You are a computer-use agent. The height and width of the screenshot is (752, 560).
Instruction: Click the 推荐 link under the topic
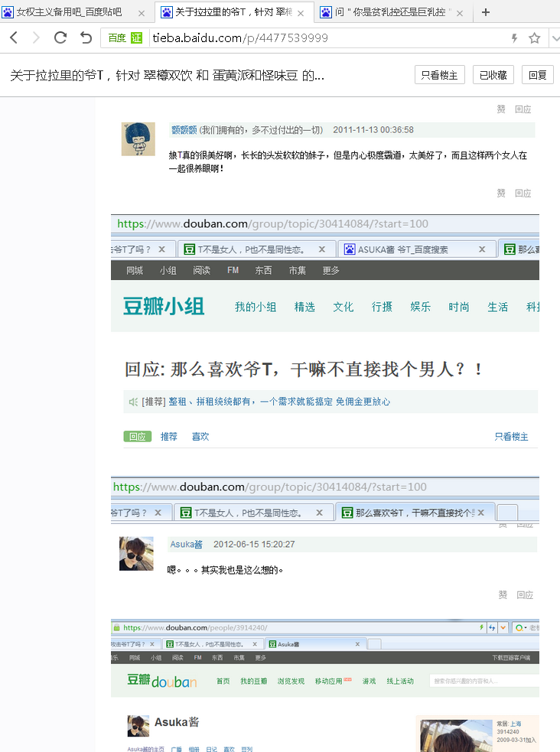(x=169, y=436)
